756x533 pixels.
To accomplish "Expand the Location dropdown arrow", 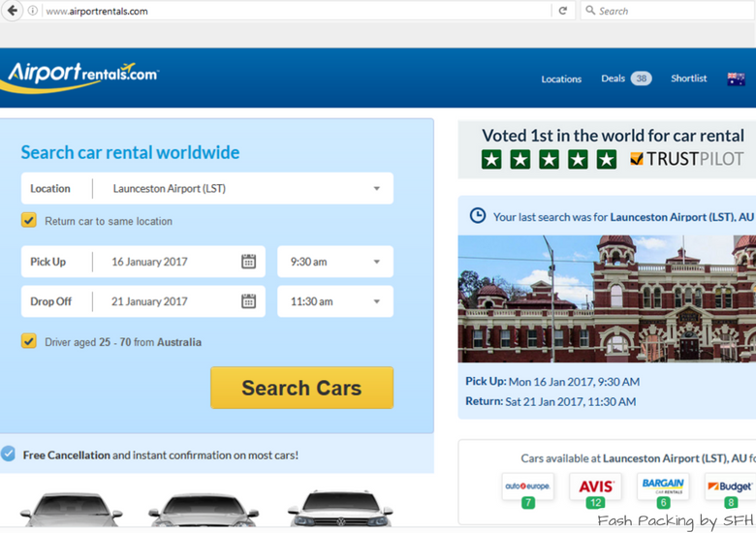I will [x=377, y=188].
